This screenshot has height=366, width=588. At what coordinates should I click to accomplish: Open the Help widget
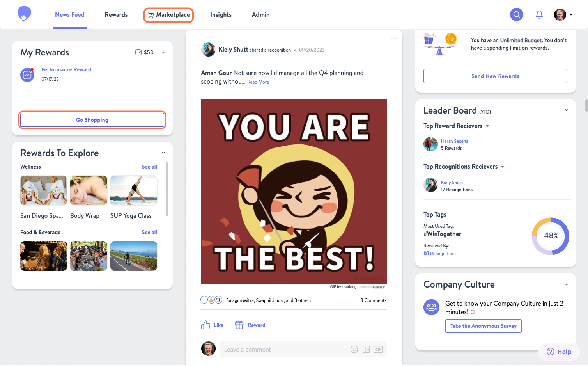click(559, 352)
